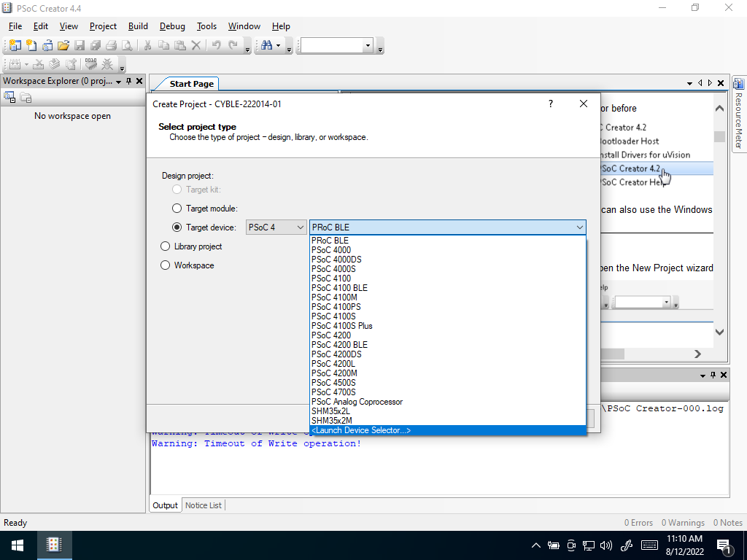The height and width of the screenshot is (560, 747).
Task: Click the first Workspace Explorer tree toolbar icon
Action: pos(9,98)
